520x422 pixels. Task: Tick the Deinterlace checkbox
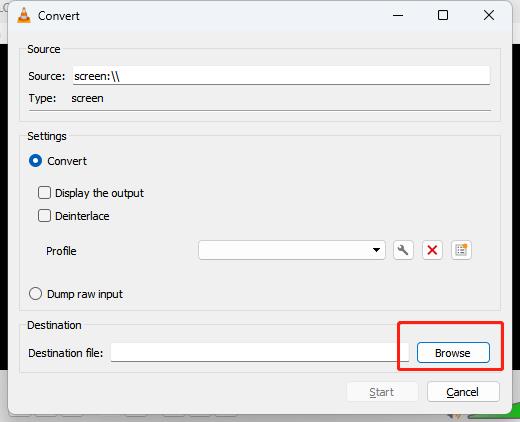(44, 216)
